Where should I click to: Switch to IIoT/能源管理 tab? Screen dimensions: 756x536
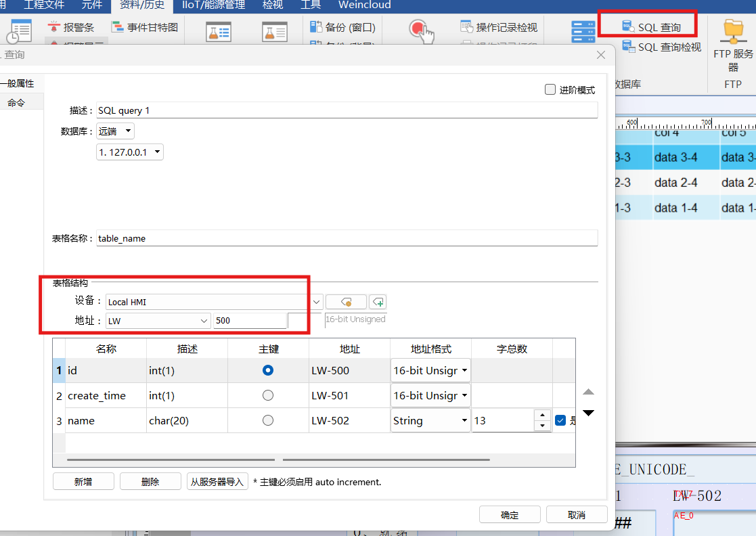pos(213,5)
